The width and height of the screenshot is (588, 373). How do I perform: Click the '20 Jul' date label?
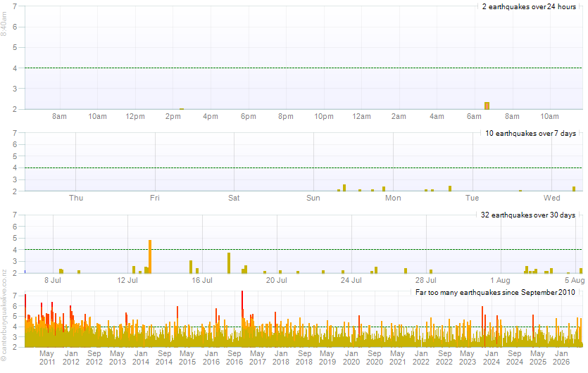pos(277,280)
